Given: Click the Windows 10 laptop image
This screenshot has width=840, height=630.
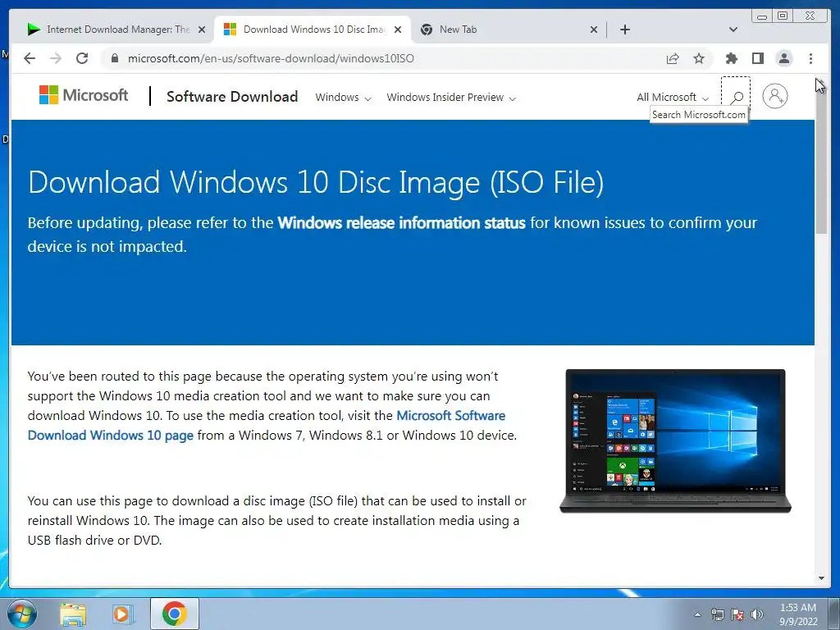Looking at the screenshot, I should click(675, 441).
